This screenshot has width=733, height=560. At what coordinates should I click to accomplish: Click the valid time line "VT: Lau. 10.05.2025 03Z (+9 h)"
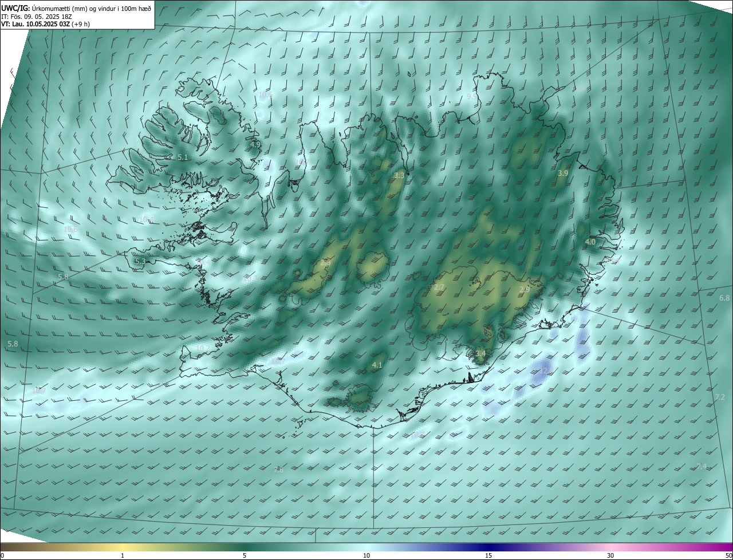pos(45,24)
